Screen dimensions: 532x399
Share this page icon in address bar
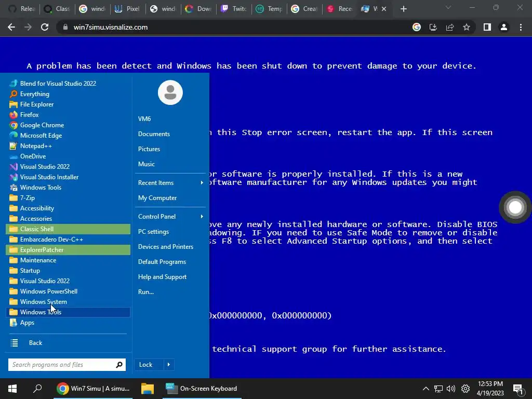450,27
